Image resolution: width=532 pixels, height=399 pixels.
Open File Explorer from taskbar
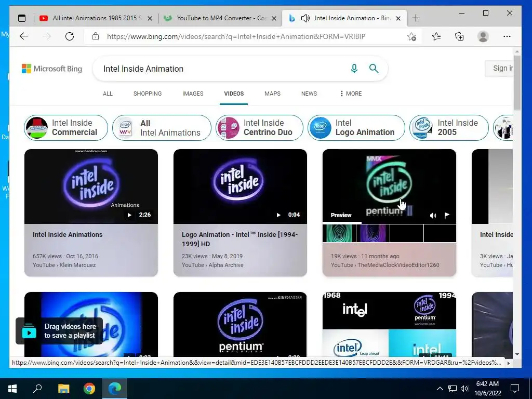(63, 389)
